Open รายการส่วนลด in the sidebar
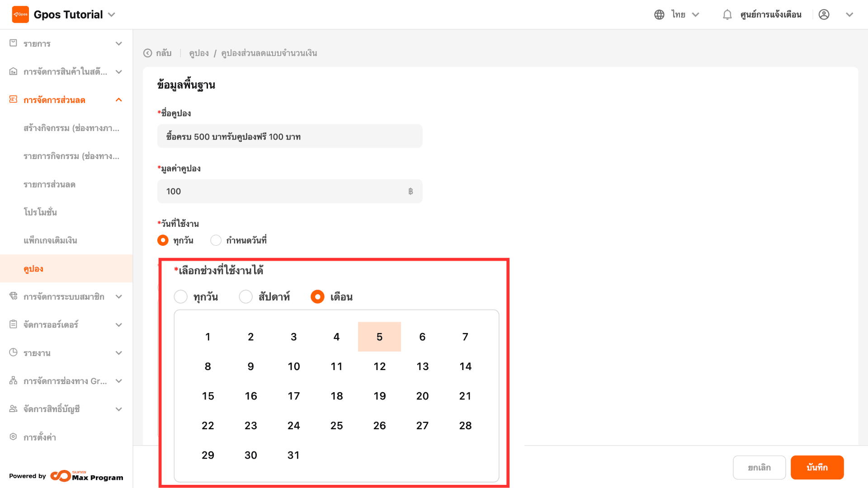 tap(49, 184)
